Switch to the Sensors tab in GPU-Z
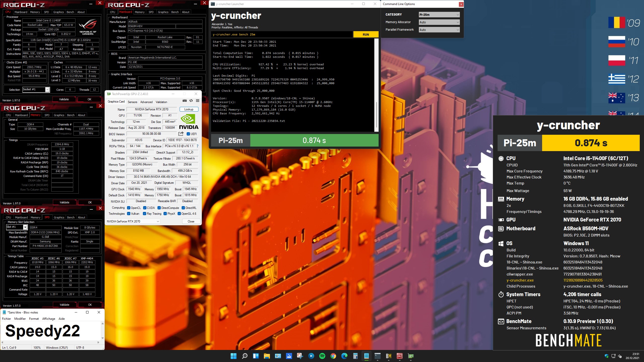644x362 pixels. point(132,102)
